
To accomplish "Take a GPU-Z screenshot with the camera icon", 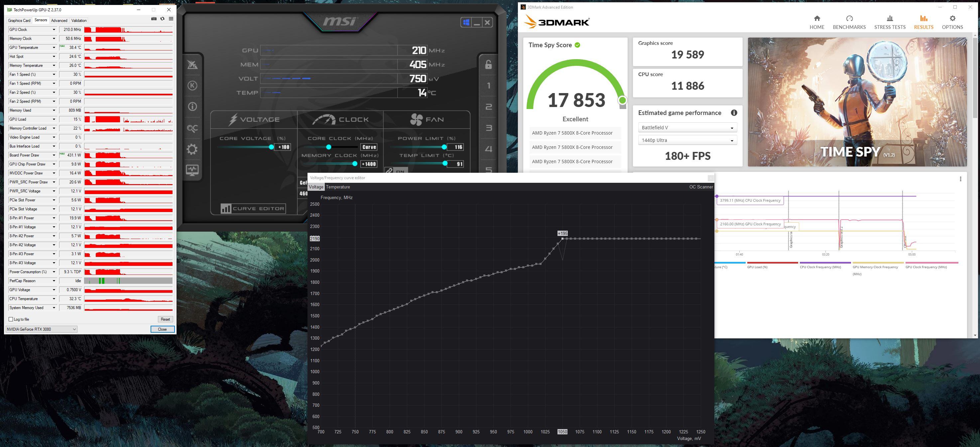I will click(x=154, y=19).
